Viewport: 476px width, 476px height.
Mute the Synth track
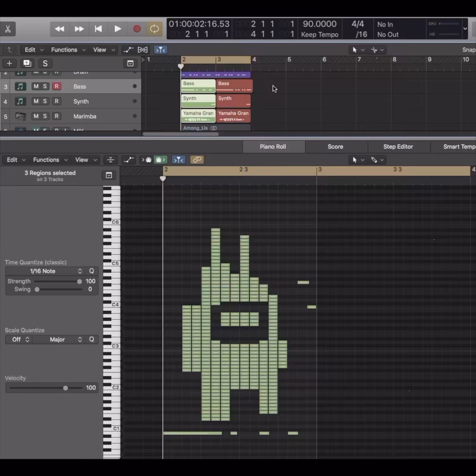tap(36, 101)
